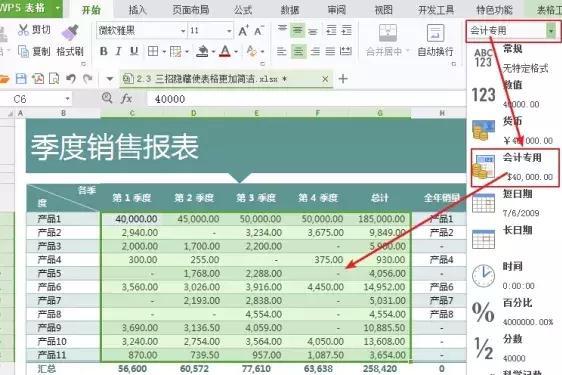Screen dimensions: 562x375
Task: Click the Copy (复制) button
Action: coord(34,52)
